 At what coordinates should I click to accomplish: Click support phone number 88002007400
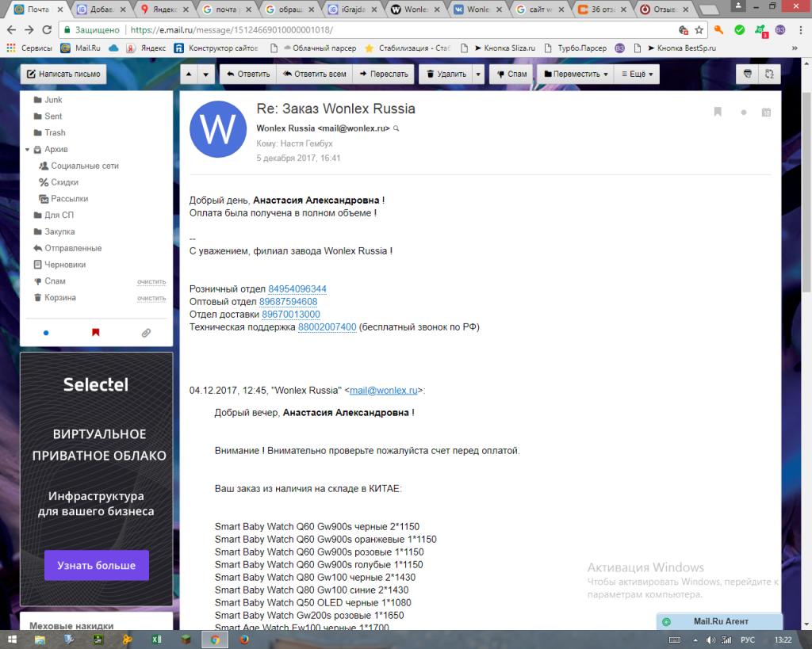click(327, 327)
